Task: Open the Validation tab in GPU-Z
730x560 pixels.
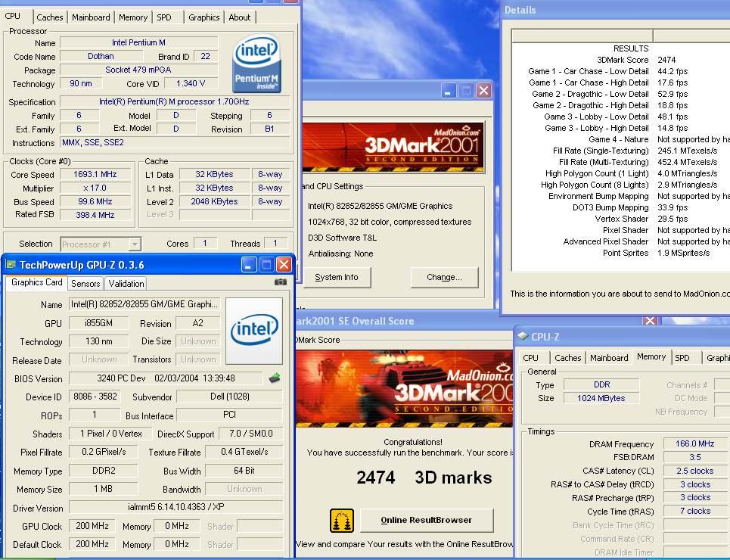Action: pos(126,283)
